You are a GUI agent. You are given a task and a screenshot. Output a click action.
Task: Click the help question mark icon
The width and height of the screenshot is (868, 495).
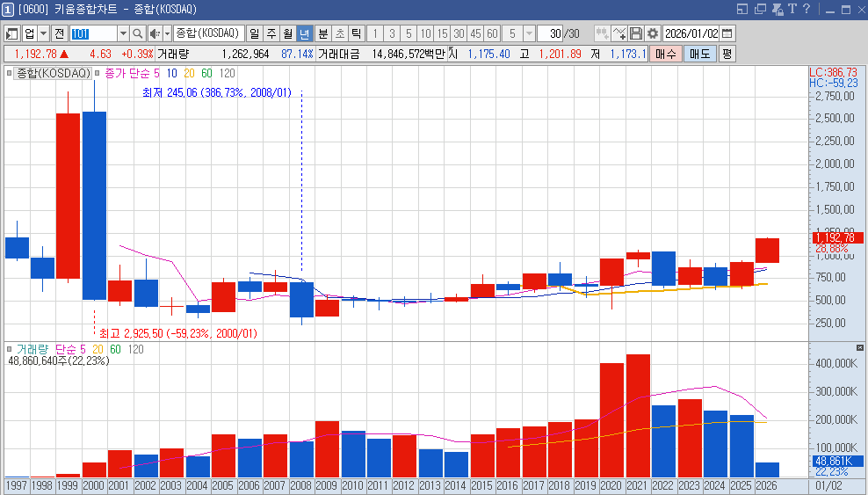tap(806, 10)
